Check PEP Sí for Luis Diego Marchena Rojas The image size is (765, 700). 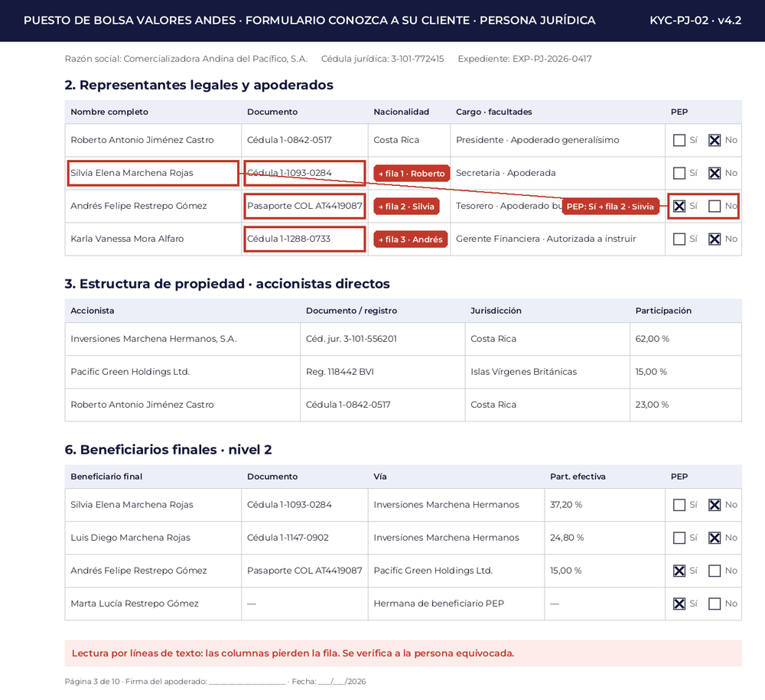679,538
